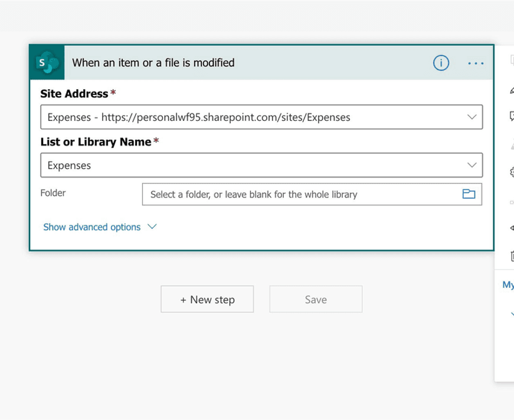514x420 pixels.
Task: Open the Site Address dropdown
Action: coord(261,117)
